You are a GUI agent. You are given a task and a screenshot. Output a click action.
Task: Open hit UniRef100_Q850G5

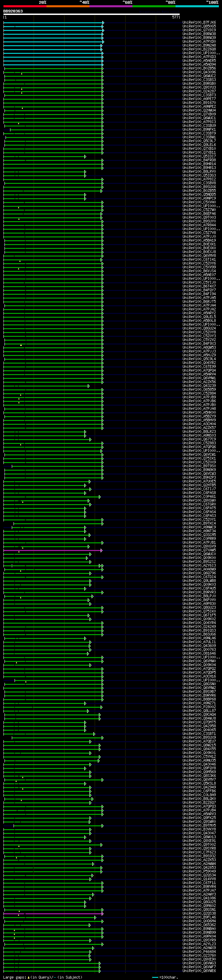[199, 26]
